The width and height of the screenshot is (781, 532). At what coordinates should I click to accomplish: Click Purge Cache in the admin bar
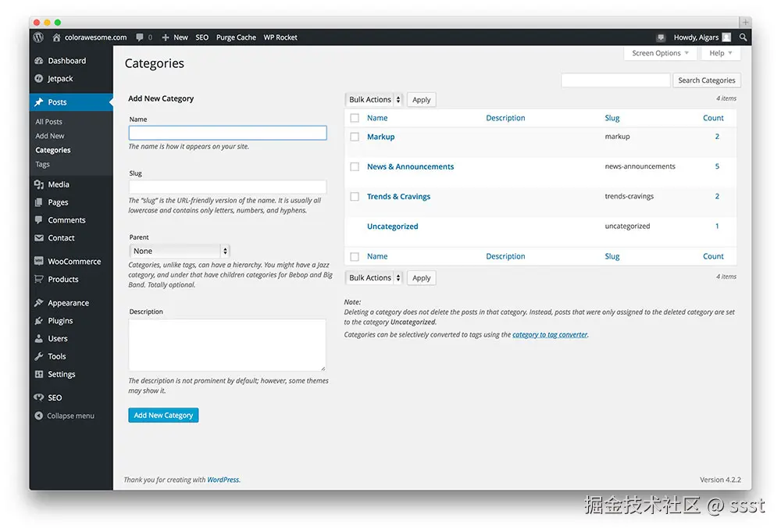pyautogui.click(x=236, y=37)
